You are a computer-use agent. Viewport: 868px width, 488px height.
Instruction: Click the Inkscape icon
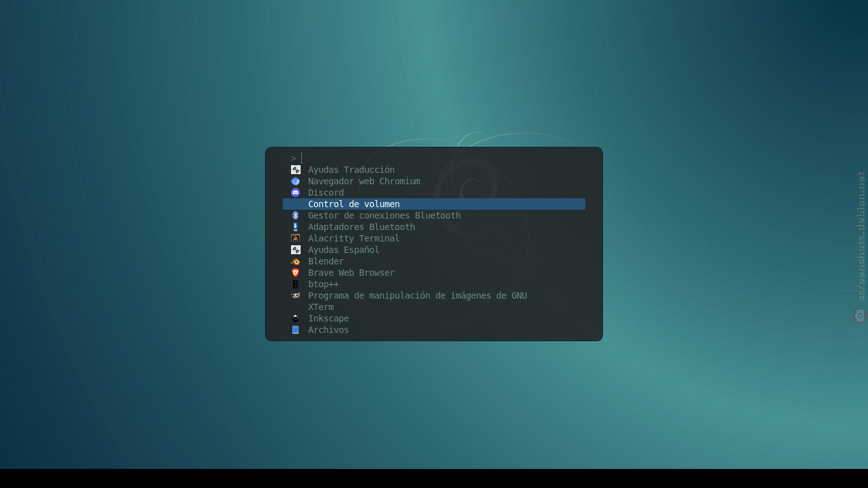click(295, 318)
